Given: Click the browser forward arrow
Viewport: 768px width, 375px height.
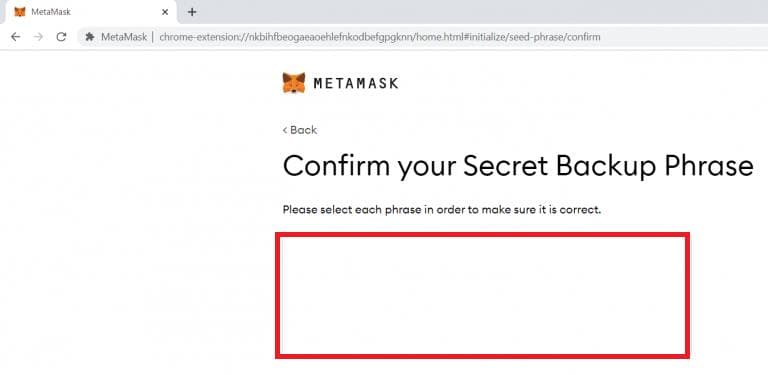Looking at the screenshot, I should [x=38, y=37].
